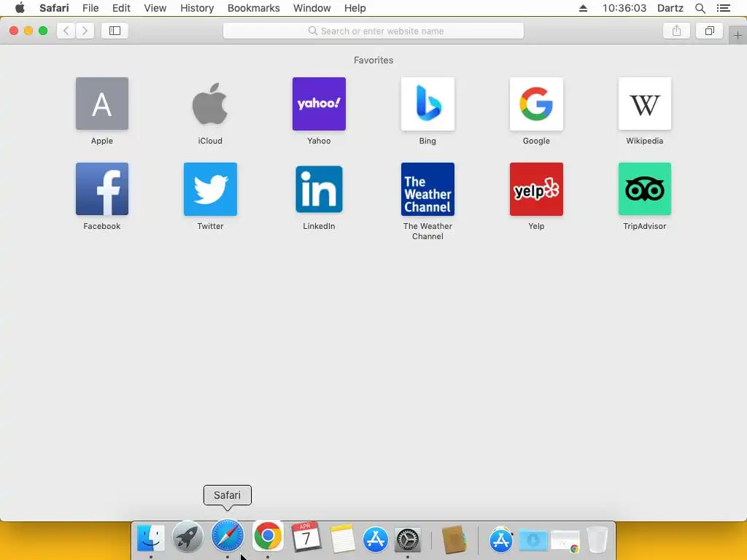Click the Share toolbar button
The image size is (747, 560).
pos(676,31)
